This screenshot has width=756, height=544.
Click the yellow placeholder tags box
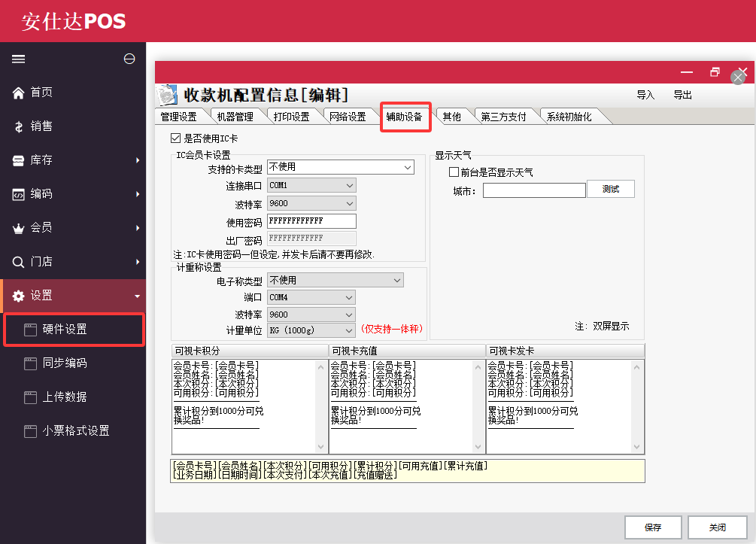[x=408, y=471]
